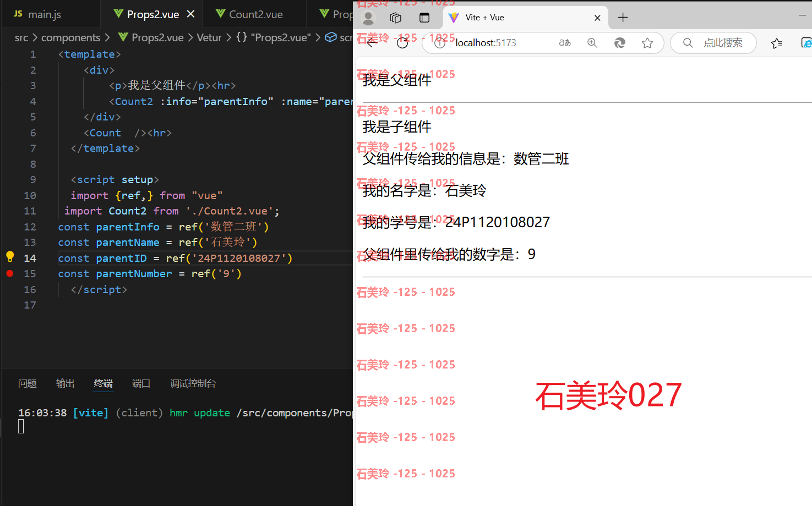812x506 pixels.
Task: Add this page to favorites star
Action: [x=647, y=43]
